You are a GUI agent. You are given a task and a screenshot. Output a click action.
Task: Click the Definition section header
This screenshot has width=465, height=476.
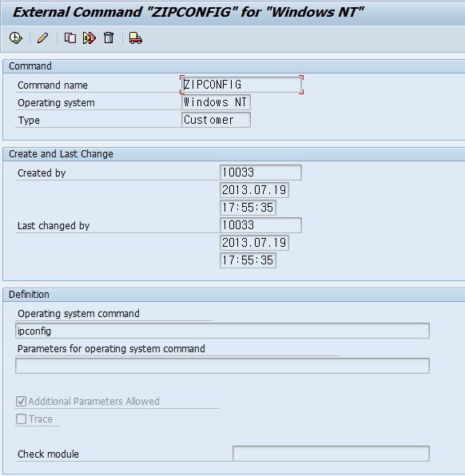pos(29,295)
